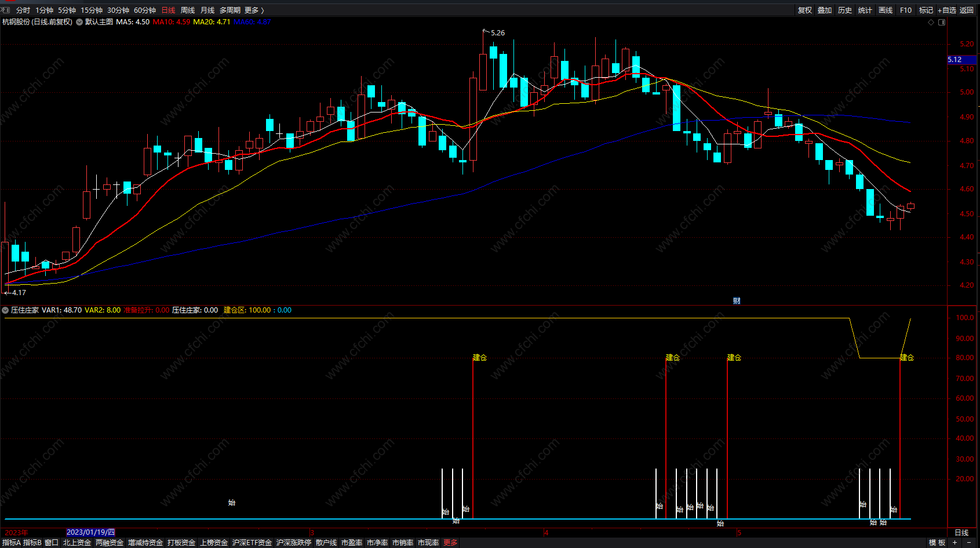Toggle the side panel icon at chart top-right
The width and height of the screenshot is (980, 548).
click(942, 22)
